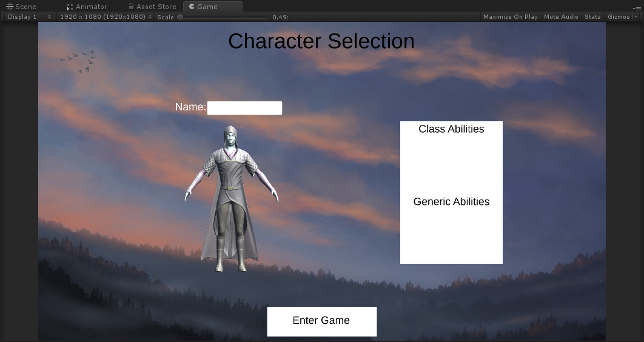Toggle the Stats overlay
Image resolution: width=644 pixels, height=342 pixels.
point(592,17)
